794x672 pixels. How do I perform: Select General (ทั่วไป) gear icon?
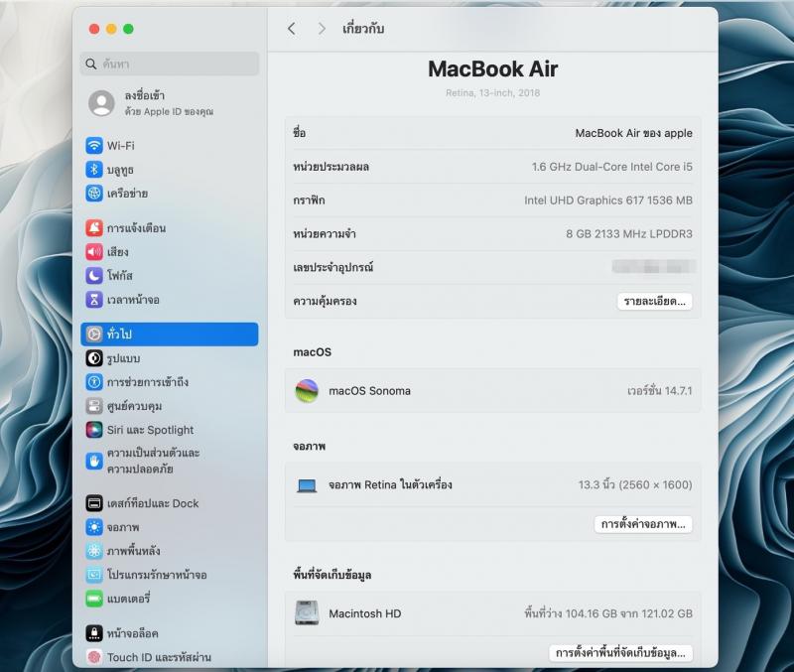coord(94,334)
